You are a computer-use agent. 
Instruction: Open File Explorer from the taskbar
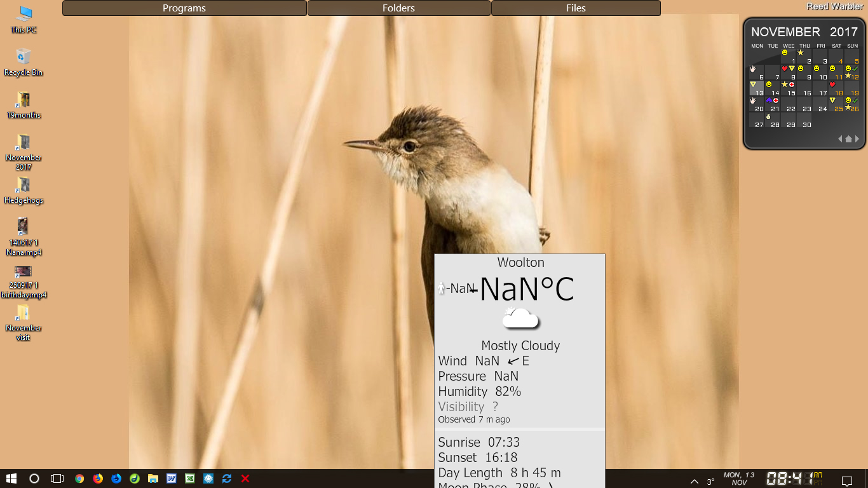click(153, 478)
